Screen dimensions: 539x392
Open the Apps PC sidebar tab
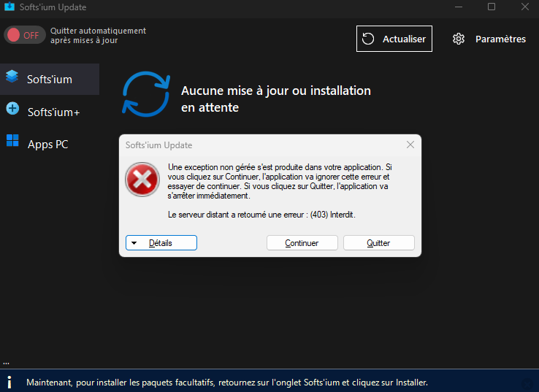click(x=50, y=144)
